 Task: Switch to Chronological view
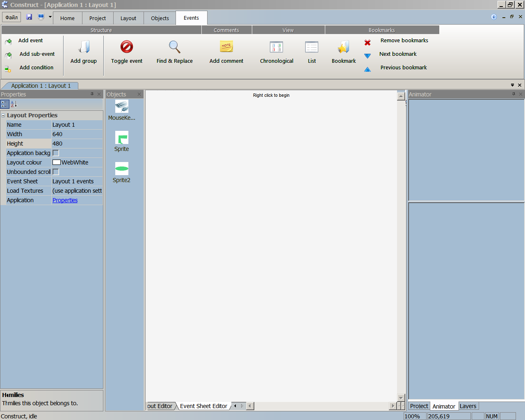(276, 47)
